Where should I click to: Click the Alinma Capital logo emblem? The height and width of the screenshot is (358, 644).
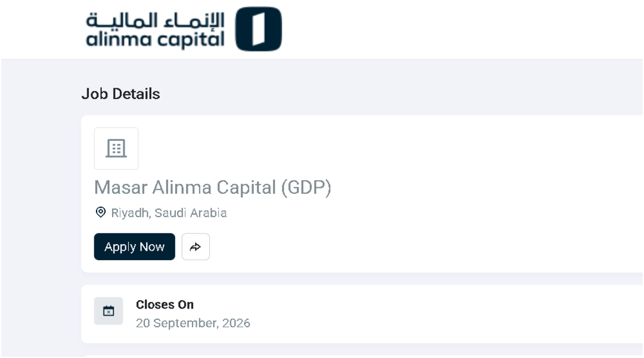tap(258, 29)
